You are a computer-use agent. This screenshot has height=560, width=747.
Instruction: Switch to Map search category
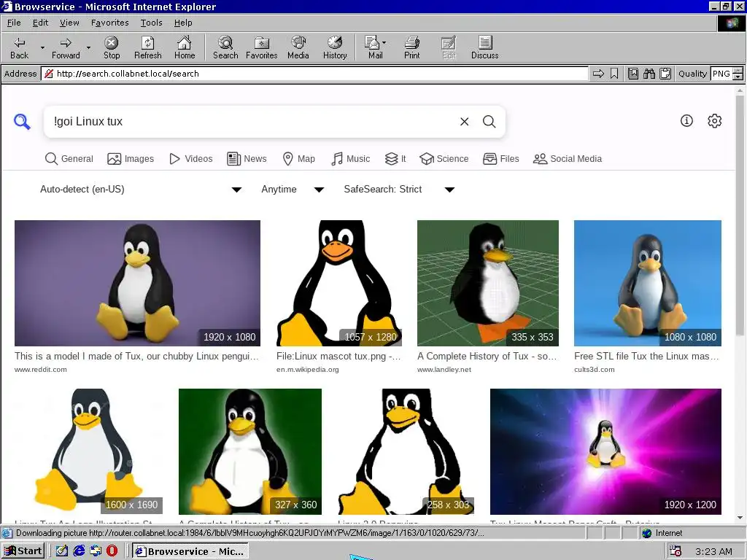[298, 158]
